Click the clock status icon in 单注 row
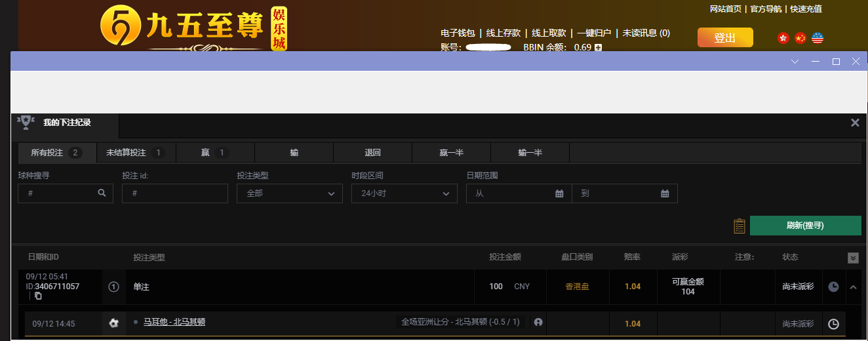 coord(833,287)
